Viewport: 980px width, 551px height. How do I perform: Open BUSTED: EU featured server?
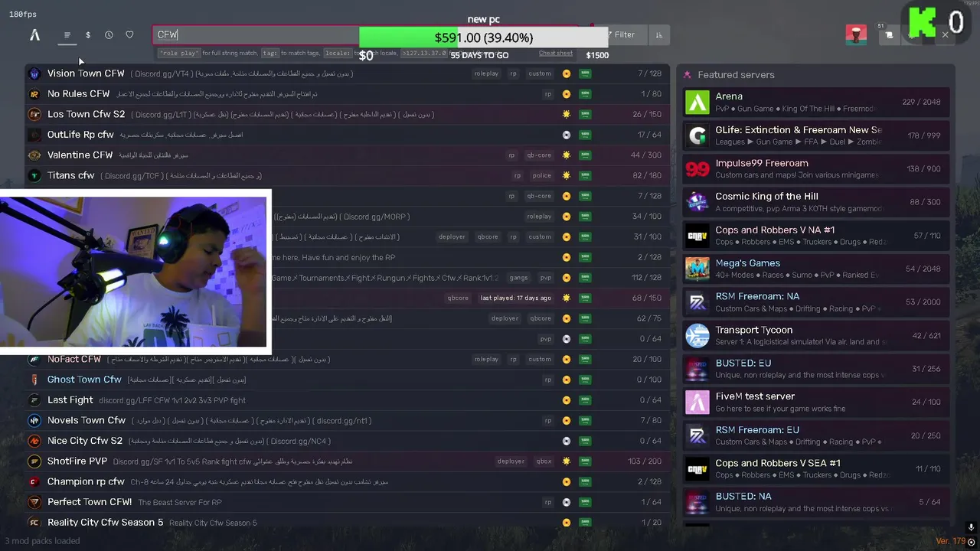tap(816, 369)
